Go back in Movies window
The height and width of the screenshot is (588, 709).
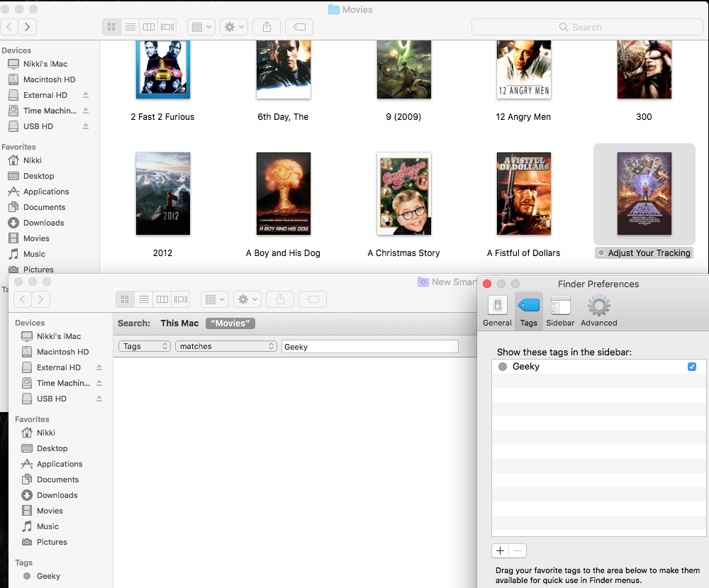(x=9, y=27)
